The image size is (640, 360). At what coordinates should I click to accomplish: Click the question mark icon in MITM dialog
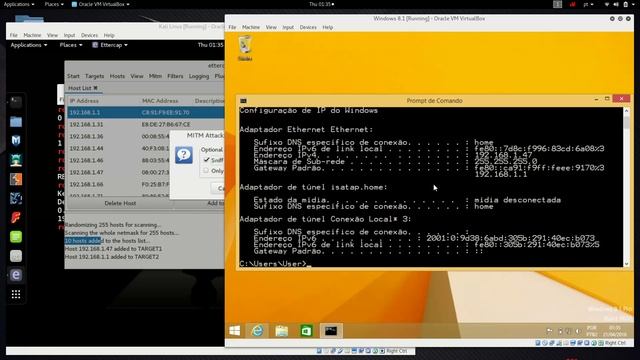coord(184,156)
